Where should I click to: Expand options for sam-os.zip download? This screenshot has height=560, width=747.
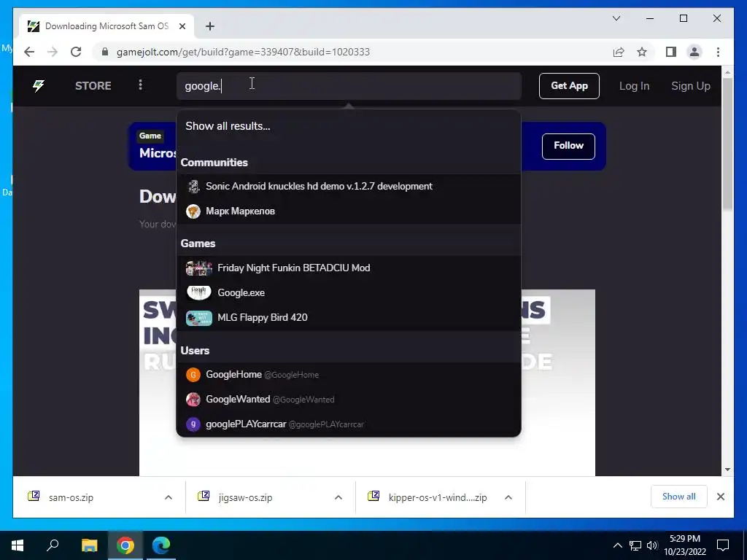(169, 497)
